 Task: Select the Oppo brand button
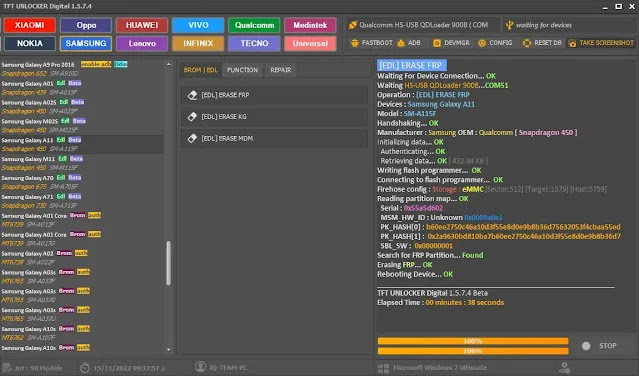86,25
